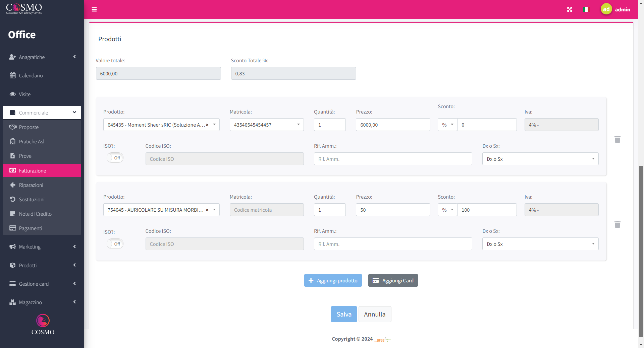
Task: Click the Quantità field of second product
Action: pos(330,210)
